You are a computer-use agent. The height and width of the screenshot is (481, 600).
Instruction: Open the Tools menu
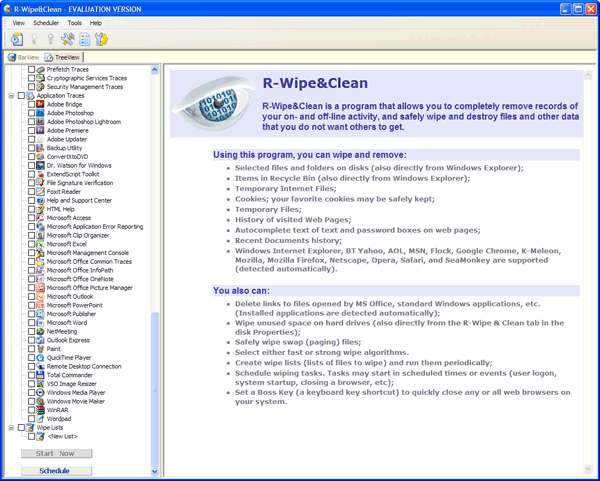point(74,23)
